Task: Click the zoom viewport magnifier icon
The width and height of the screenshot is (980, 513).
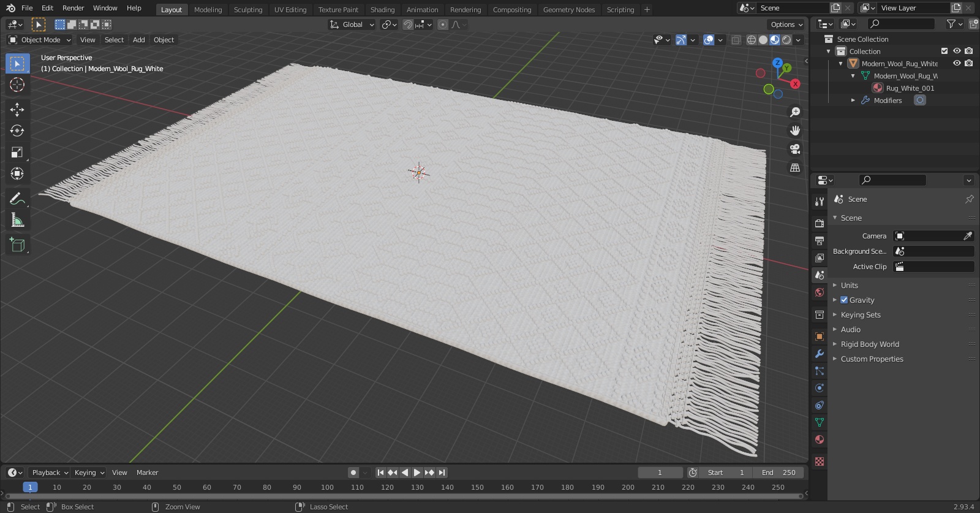Action: tap(795, 112)
